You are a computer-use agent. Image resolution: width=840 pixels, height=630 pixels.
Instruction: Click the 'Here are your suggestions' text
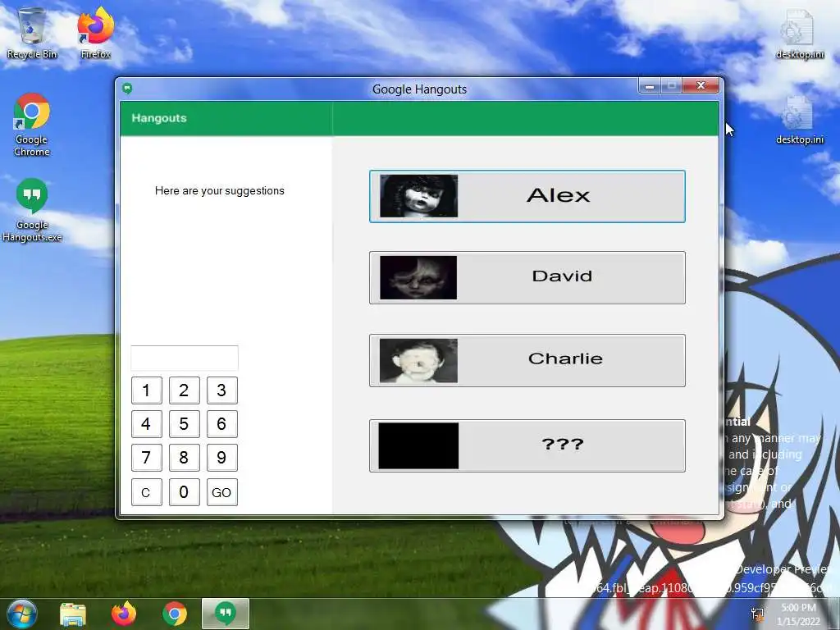[x=220, y=190]
